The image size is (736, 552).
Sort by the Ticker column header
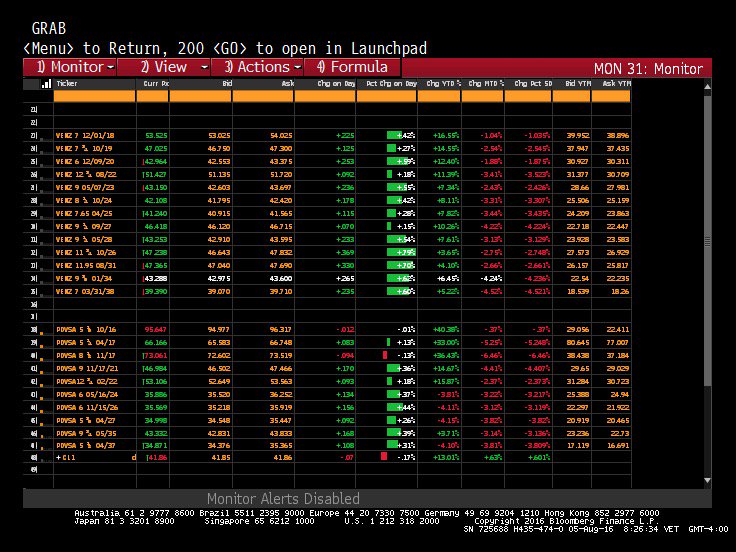click(67, 84)
